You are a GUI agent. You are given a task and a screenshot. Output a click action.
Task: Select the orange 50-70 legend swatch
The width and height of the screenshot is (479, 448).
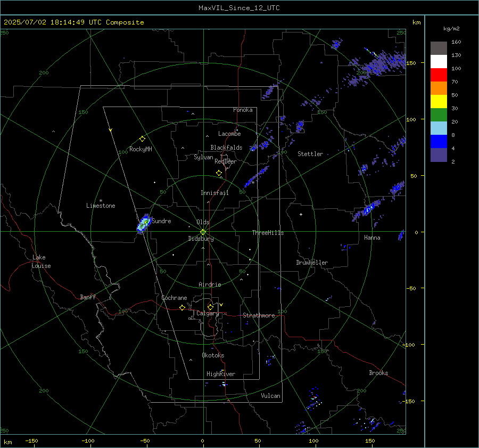[x=439, y=88]
